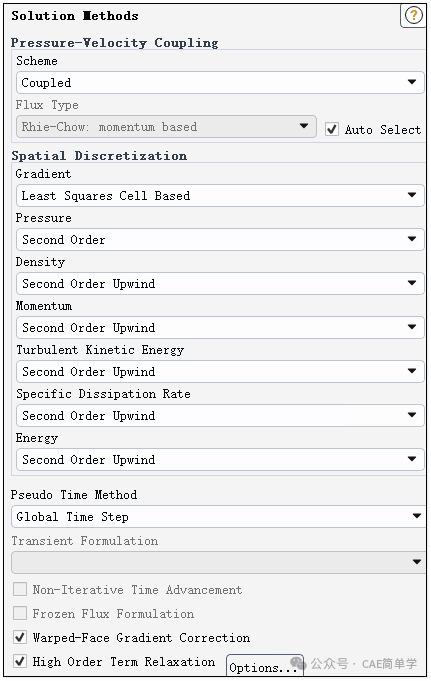Open the Specific Dissipation Rate dropdown
The width and height of the screenshot is (431, 681).
[220, 416]
